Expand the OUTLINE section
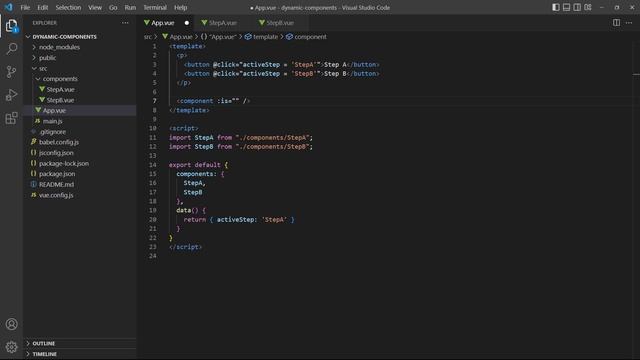Screen dimensions: 640x360 coord(80,343)
